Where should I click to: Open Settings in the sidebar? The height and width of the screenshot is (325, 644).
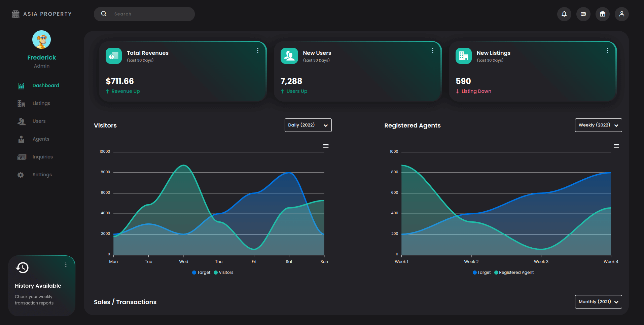click(42, 175)
